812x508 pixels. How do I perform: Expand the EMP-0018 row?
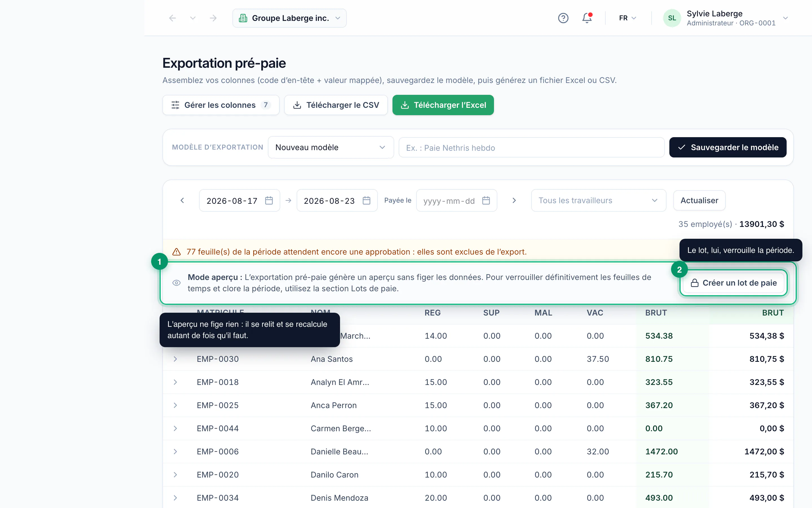click(175, 382)
